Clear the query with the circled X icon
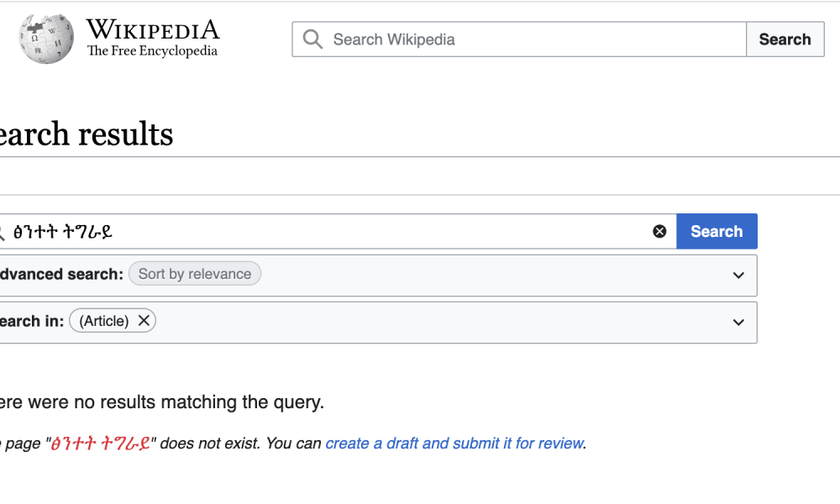 pyautogui.click(x=659, y=232)
